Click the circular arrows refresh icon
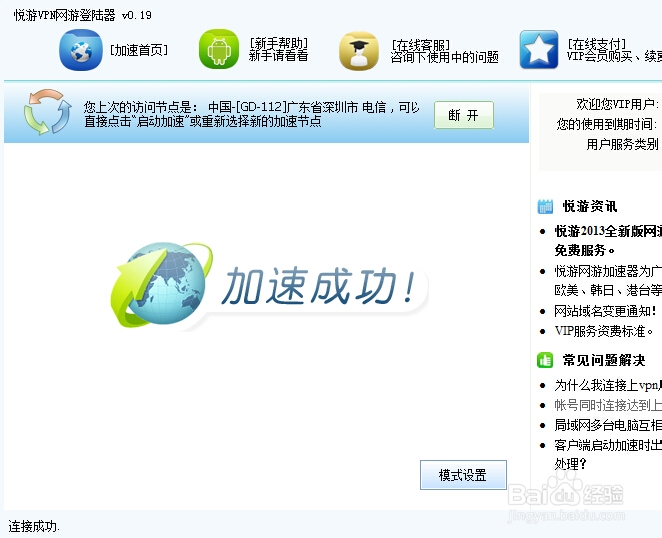Viewport: 662px width, 538px height. (x=47, y=112)
